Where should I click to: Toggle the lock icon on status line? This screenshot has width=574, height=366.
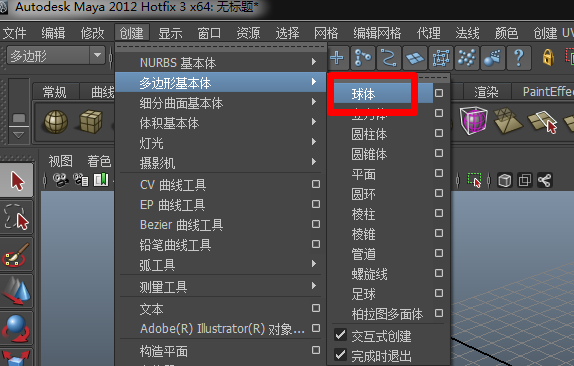(x=548, y=57)
